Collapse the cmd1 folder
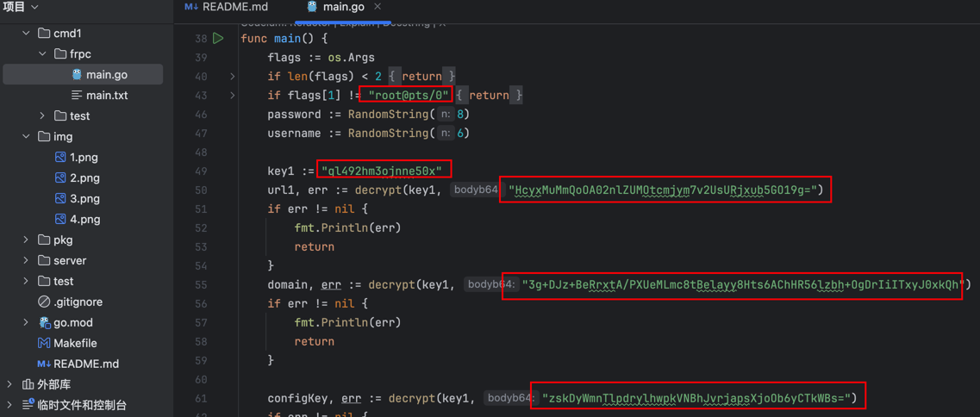Viewport: 980px width, 417px height. click(x=26, y=33)
